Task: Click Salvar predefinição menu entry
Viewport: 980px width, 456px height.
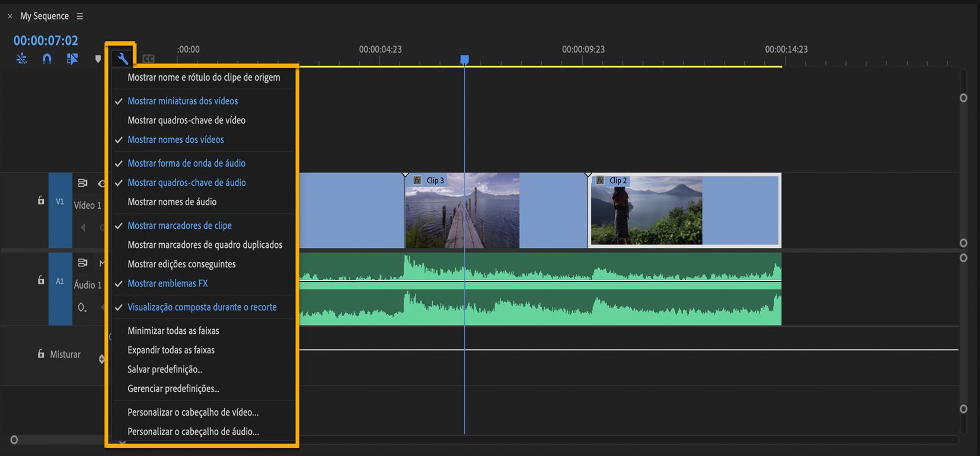Action: click(165, 369)
